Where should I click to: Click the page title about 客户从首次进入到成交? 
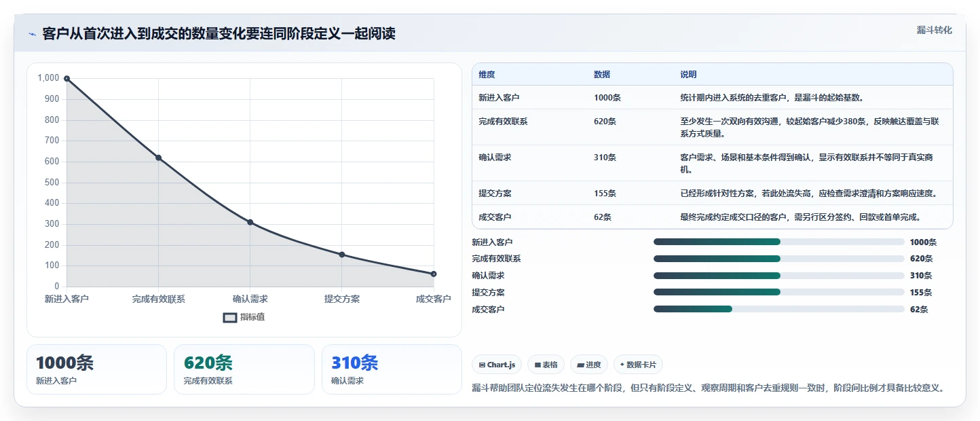219,33
